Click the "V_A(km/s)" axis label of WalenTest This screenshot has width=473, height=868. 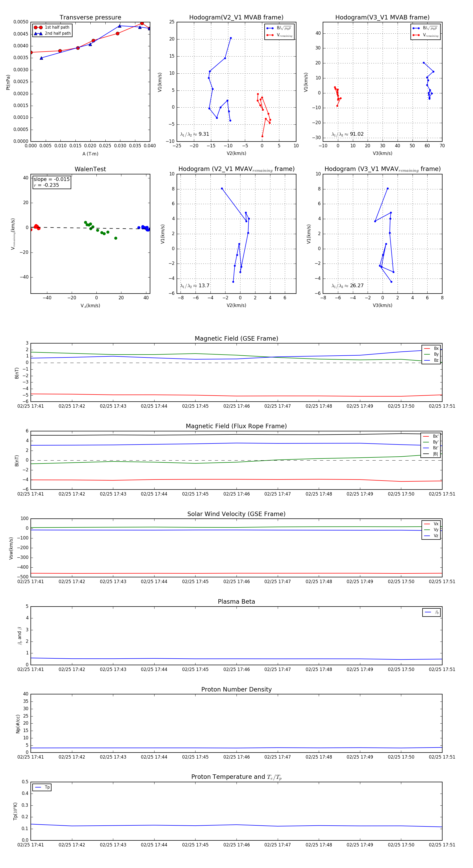90,306
